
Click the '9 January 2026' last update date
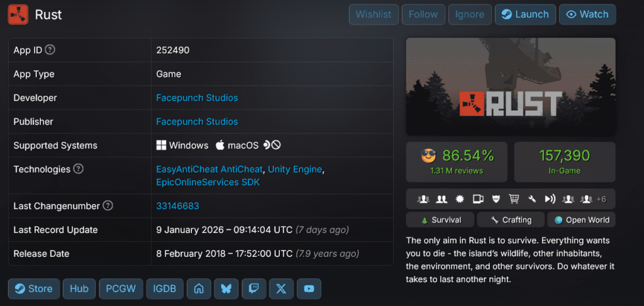(190, 229)
